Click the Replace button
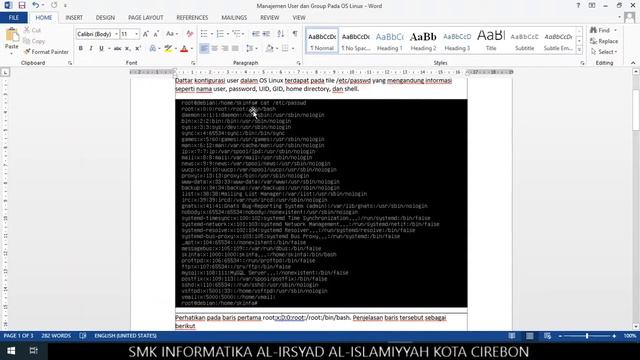The width and height of the screenshot is (640, 360). coord(604,41)
